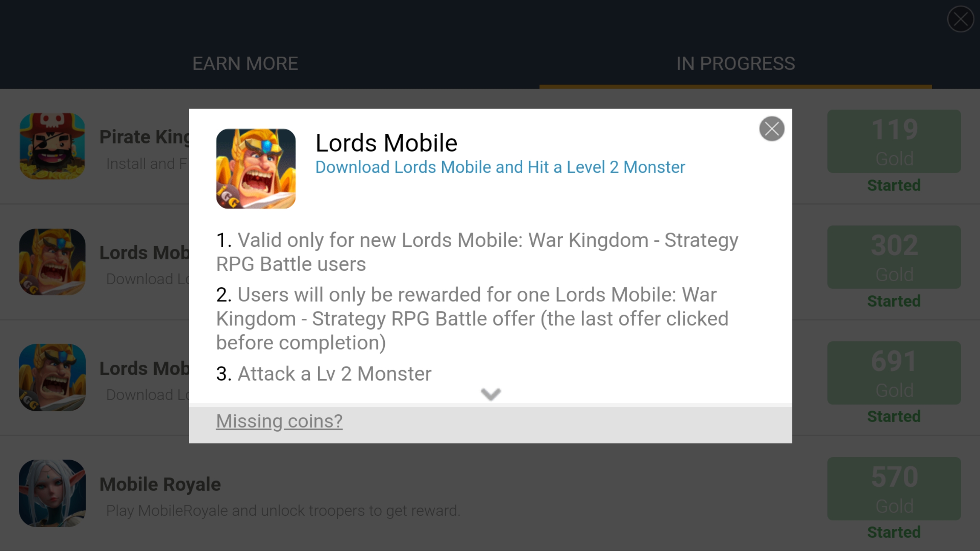Tap the Mobile Royale elf icon
The width and height of the screenshot is (980, 551).
52,493
